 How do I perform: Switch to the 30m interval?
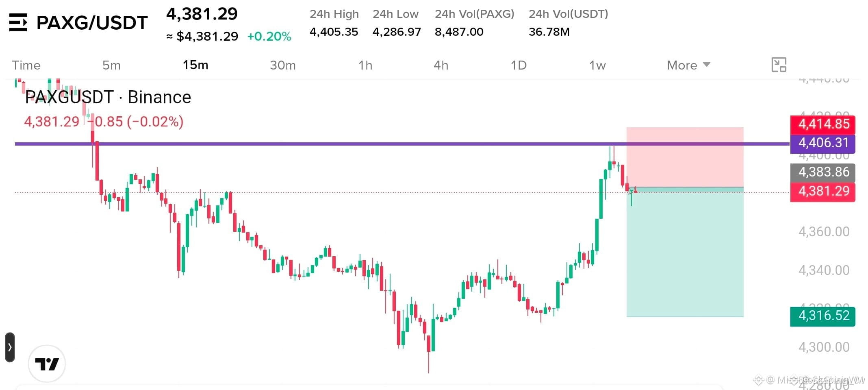pos(283,65)
